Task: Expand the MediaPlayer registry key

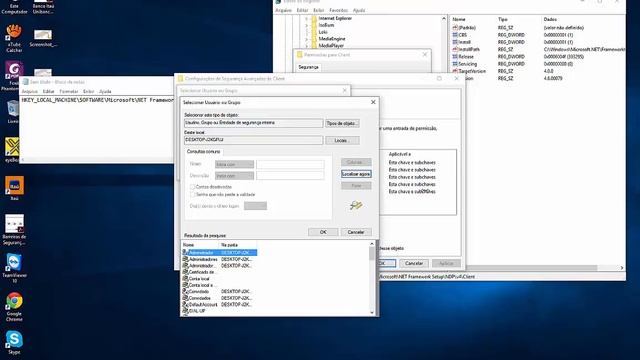Action: 307,46
